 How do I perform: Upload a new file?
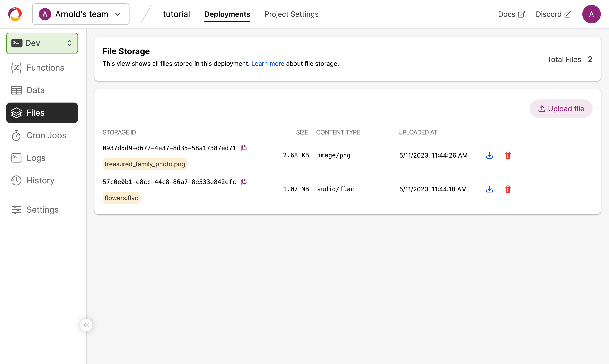pos(561,109)
